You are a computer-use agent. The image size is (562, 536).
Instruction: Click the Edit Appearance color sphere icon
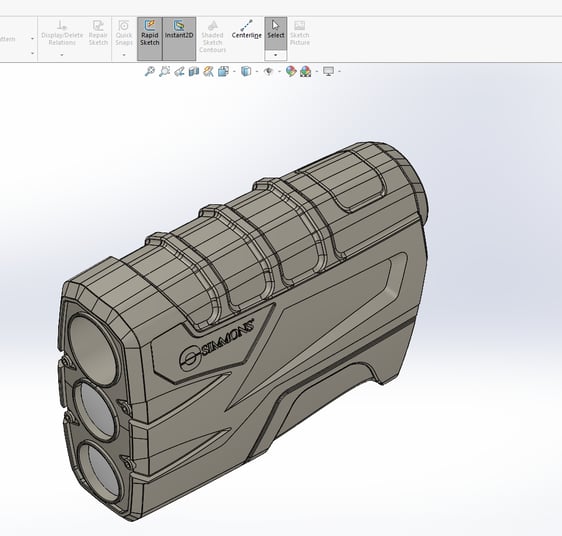coord(291,71)
